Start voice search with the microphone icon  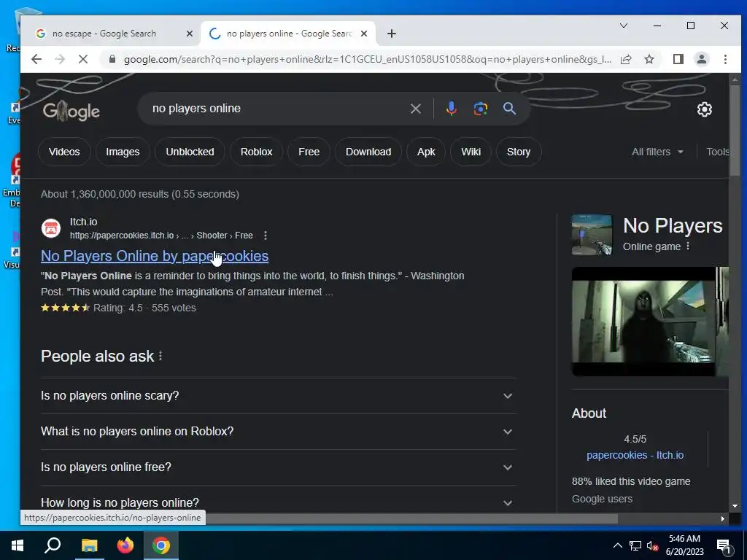tap(451, 109)
